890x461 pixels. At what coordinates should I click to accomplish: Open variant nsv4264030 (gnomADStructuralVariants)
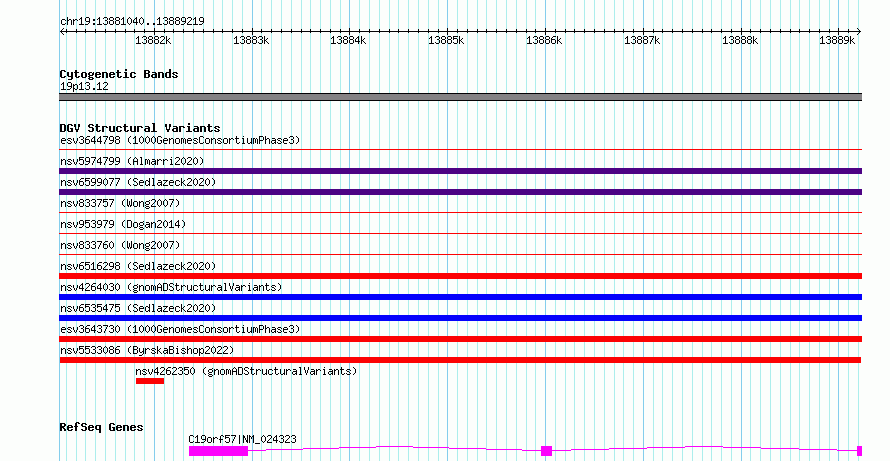171,287
